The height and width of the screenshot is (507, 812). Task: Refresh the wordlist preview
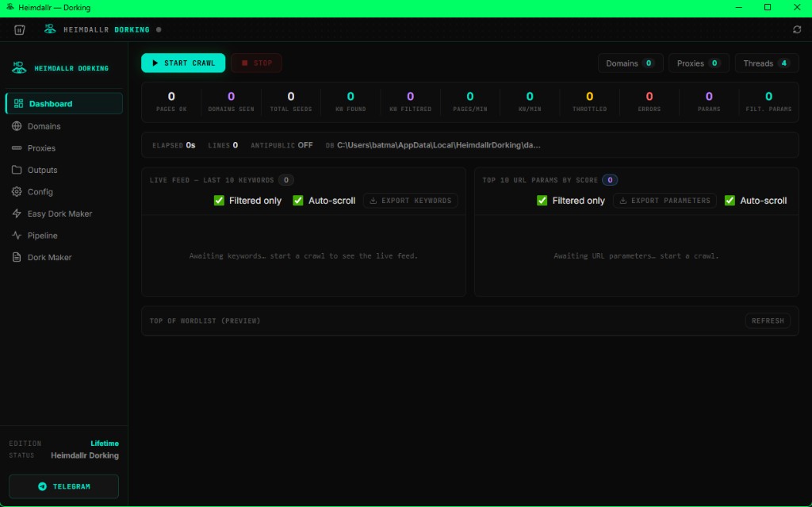pos(768,321)
